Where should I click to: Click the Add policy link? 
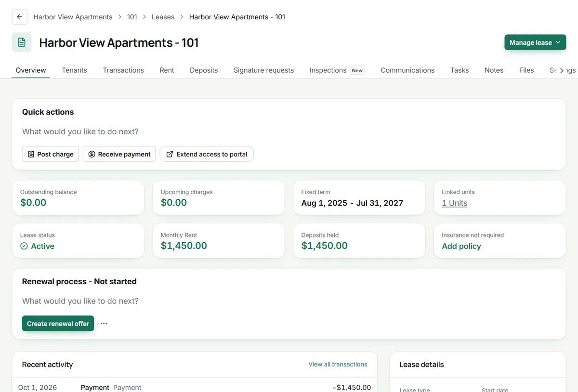(461, 246)
